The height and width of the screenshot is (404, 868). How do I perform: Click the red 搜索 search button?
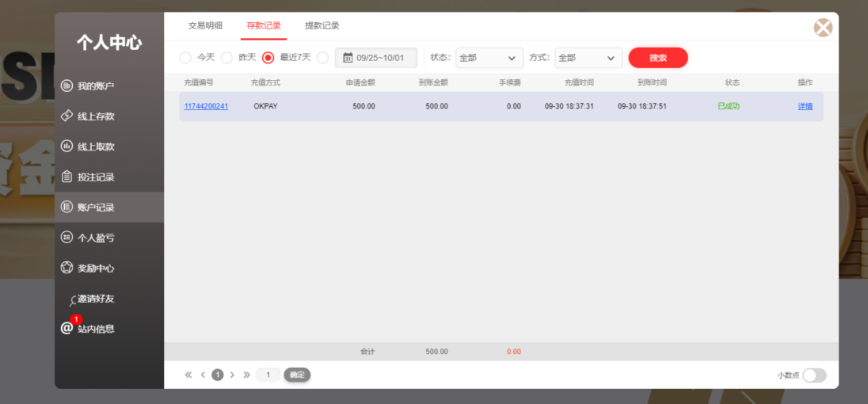click(658, 58)
